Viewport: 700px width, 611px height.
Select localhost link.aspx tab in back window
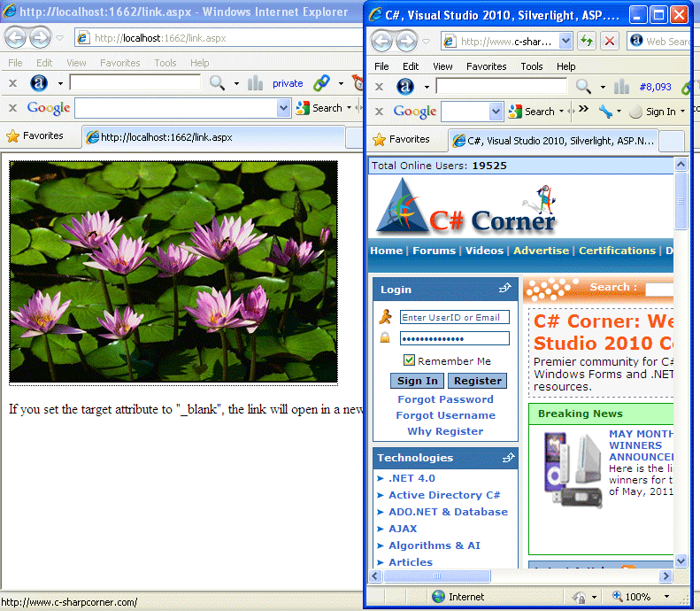[214, 137]
